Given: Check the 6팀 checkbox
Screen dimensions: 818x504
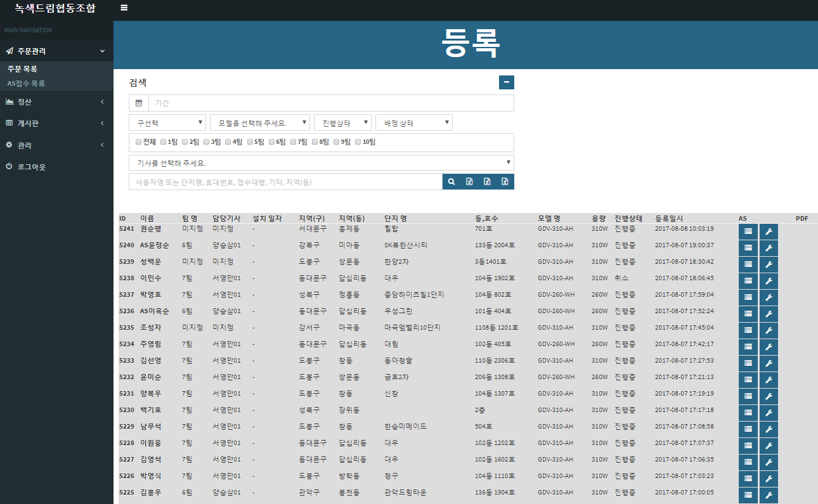Looking at the screenshot, I should [272, 142].
